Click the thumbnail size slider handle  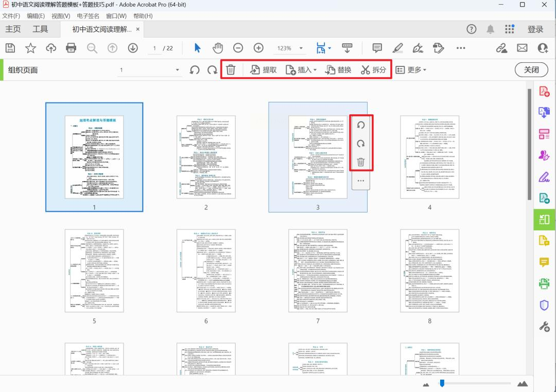coord(442,383)
